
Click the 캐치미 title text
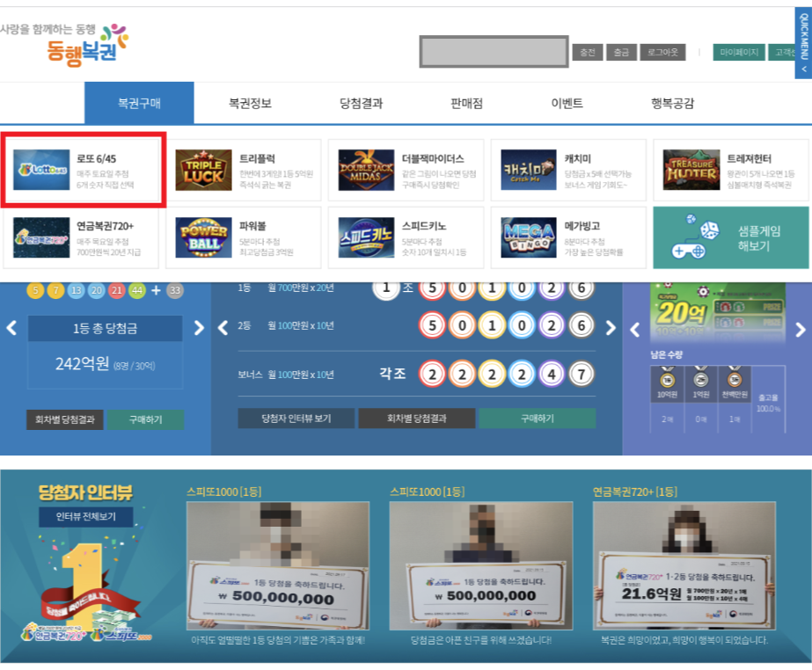tap(577, 159)
